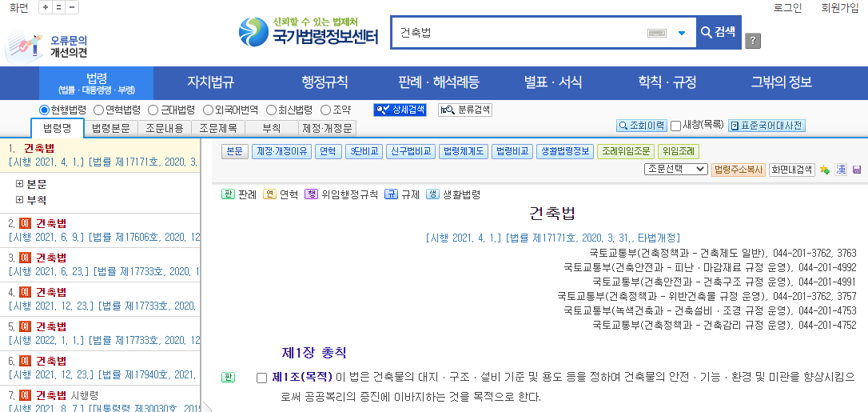Open the 오류문의 개선의견 illustration banner
The height and width of the screenshot is (412, 868).
pyautogui.click(x=46, y=46)
